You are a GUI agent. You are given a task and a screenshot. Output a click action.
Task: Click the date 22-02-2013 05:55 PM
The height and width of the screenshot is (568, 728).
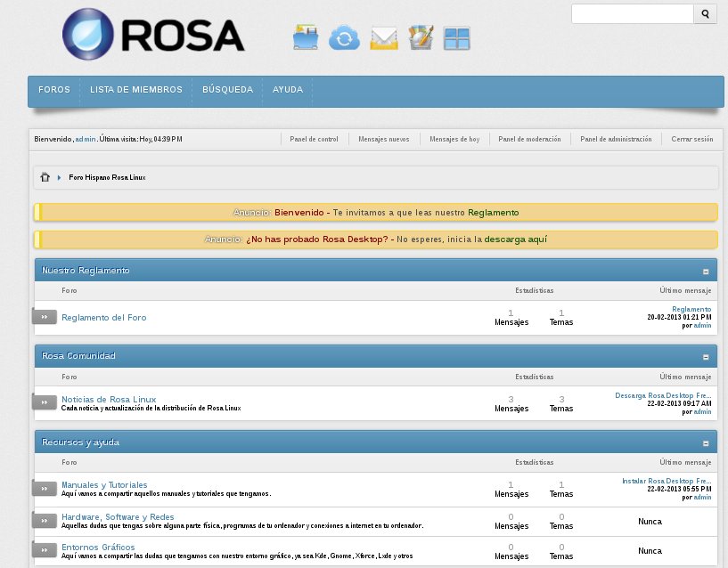coord(679,489)
